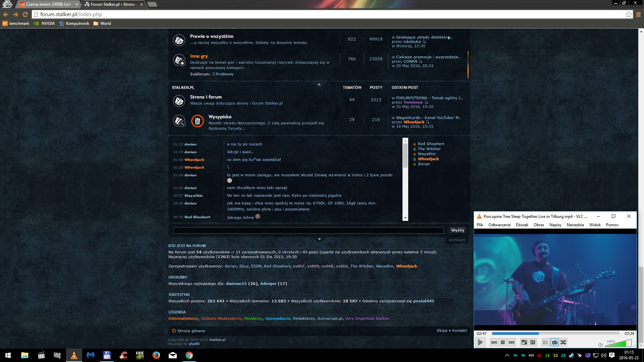Show hidden system tray icons
The width and height of the screenshot is (644, 362).
[507, 355]
